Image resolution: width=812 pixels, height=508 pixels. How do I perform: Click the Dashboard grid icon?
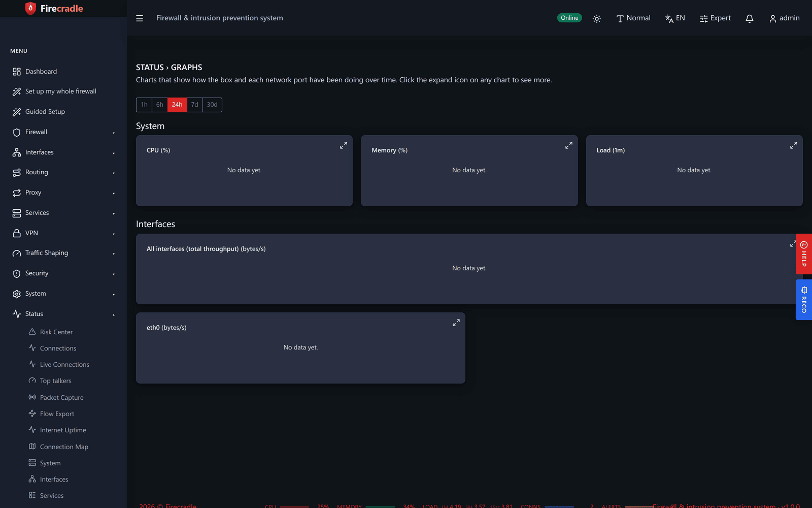pyautogui.click(x=17, y=72)
